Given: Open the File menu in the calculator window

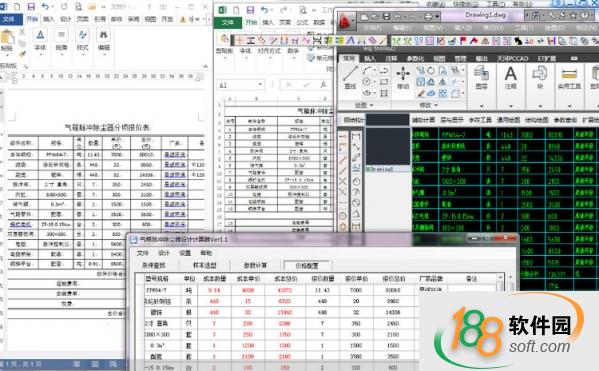Looking at the screenshot, I should click(x=142, y=253).
